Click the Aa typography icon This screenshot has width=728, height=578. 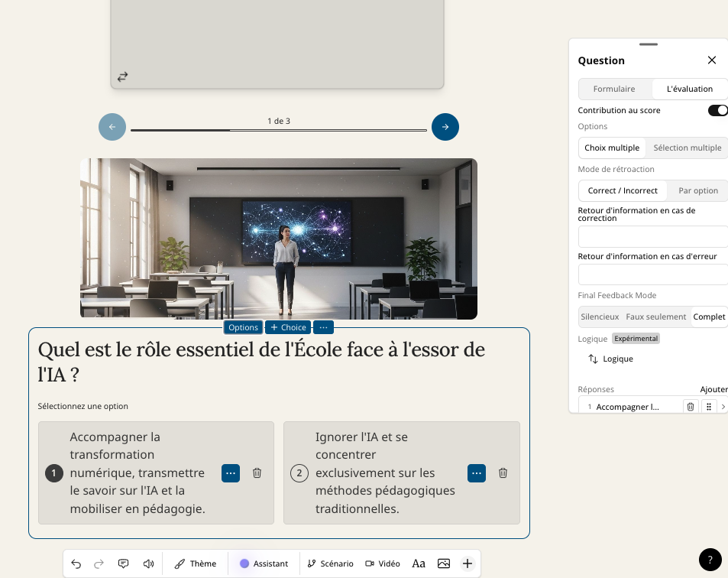(419, 563)
